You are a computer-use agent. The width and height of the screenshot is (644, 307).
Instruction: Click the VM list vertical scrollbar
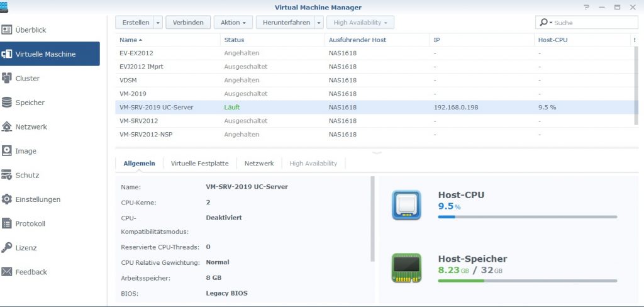tap(636, 86)
